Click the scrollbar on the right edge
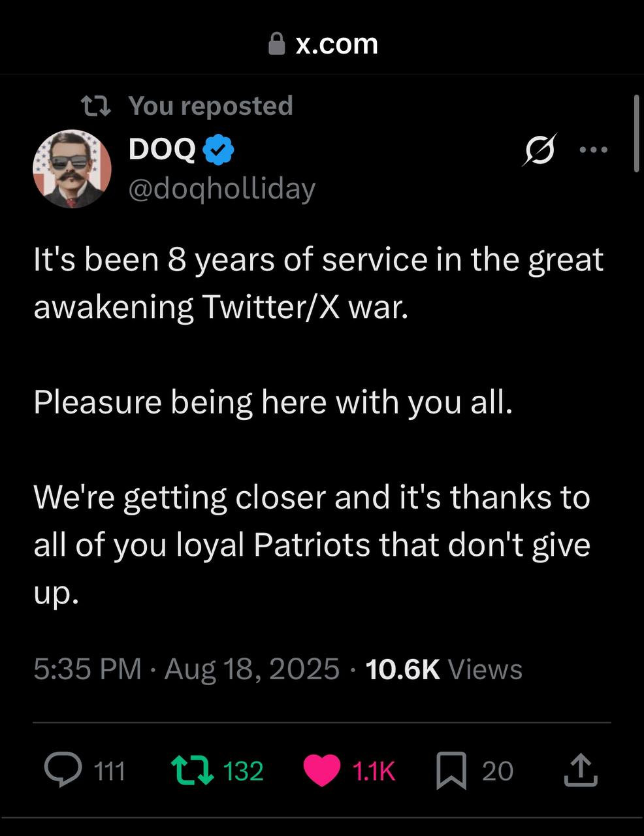644x836 pixels. tap(636, 134)
